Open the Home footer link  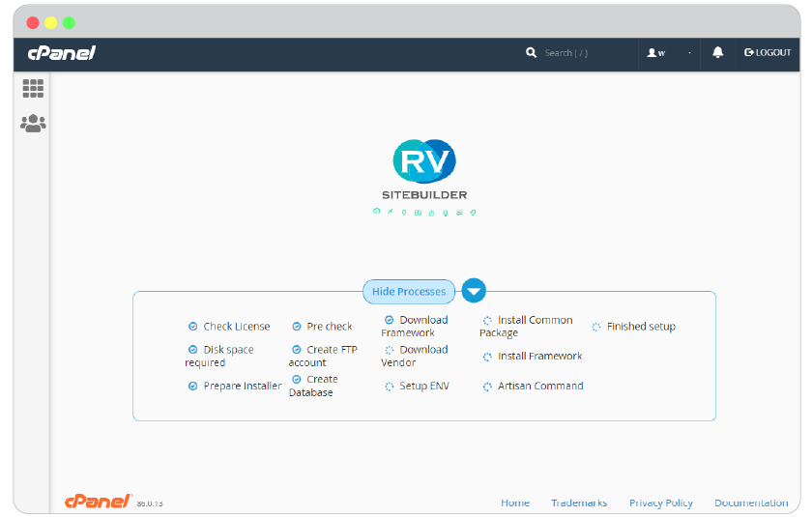click(515, 503)
